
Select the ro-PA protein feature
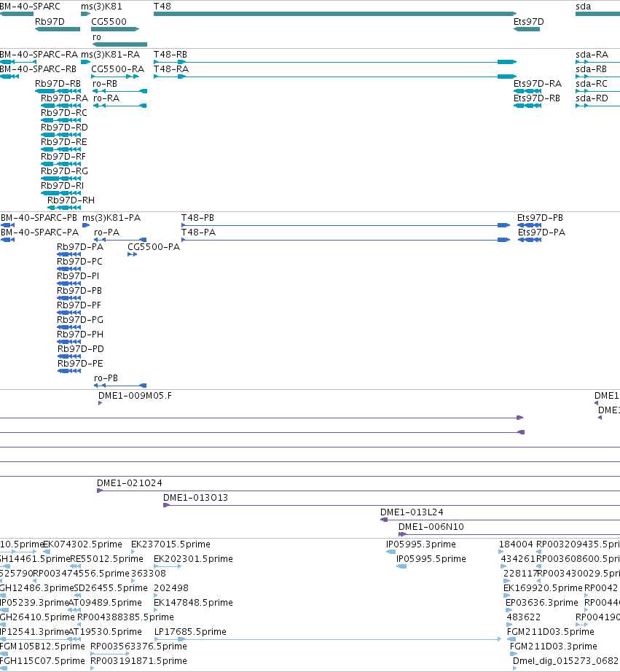point(106,233)
